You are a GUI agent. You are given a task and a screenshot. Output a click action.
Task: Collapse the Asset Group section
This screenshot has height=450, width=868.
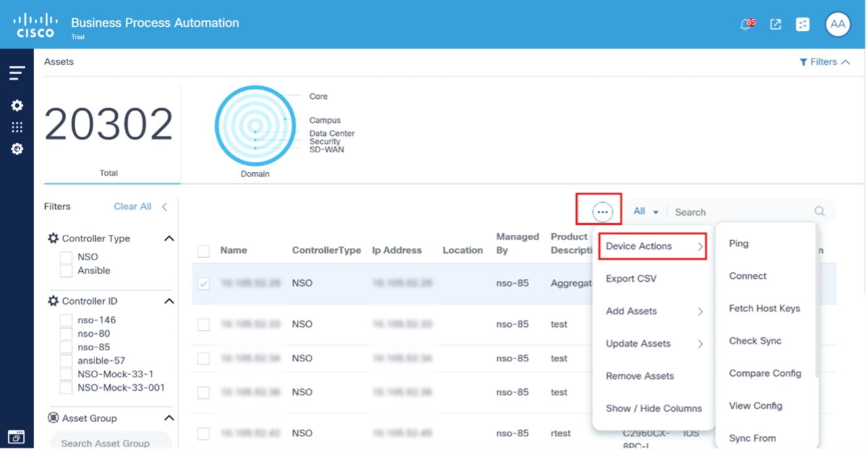pyautogui.click(x=169, y=418)
